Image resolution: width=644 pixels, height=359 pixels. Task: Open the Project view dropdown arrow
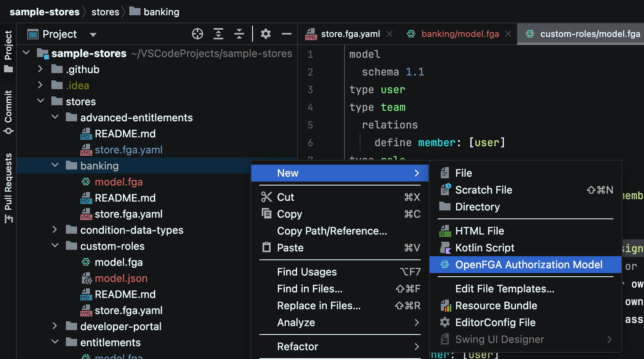coord(93,35)
